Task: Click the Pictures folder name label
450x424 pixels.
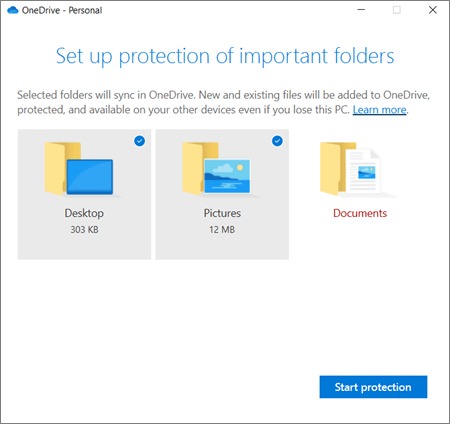Action: click(222, 213)
